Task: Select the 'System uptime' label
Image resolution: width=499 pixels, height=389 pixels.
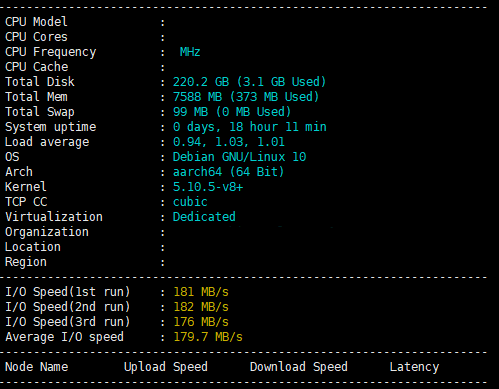Action: click(x=51, y=127)
